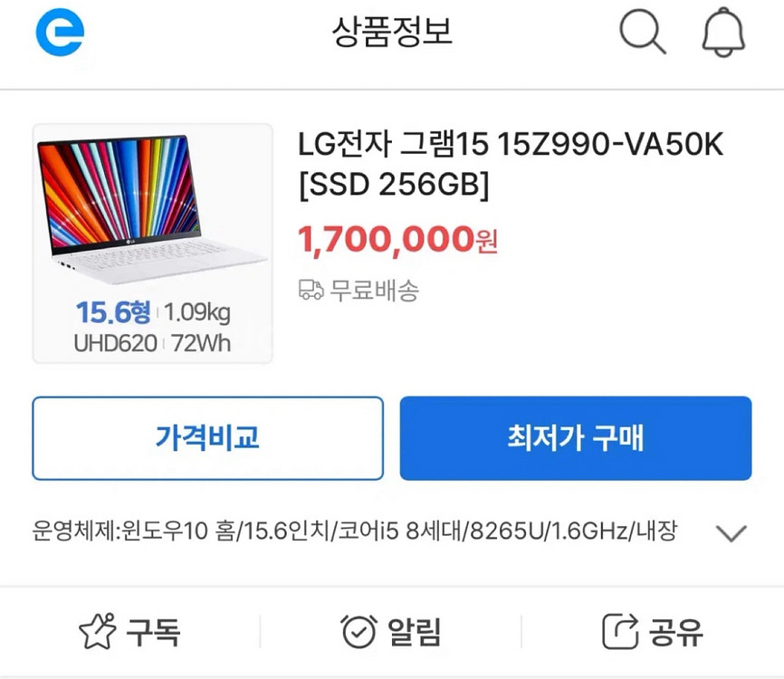Tap the blue e logo

tap(60, 32)
